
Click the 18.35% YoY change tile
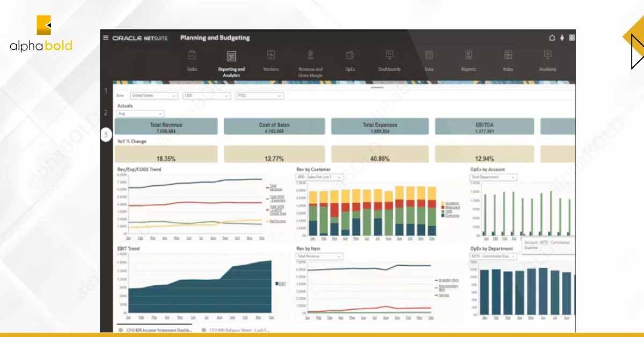click(x=166, y=155)
